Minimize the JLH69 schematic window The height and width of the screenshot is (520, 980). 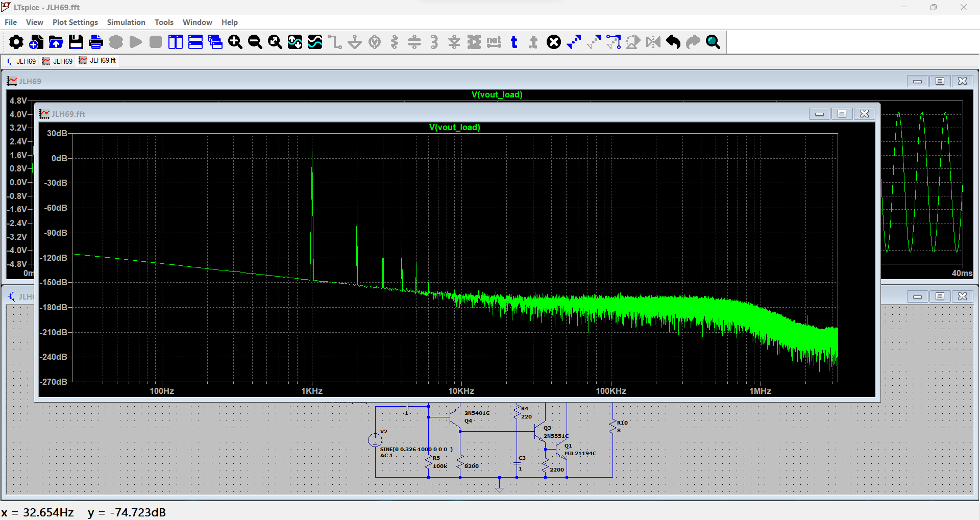[918, 296]
